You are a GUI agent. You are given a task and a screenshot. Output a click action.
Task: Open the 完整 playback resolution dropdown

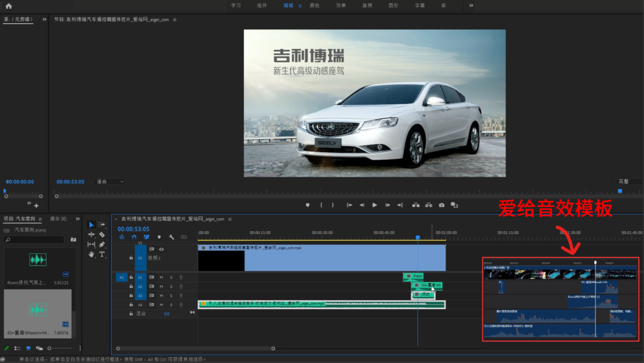(x=629, y=181)
